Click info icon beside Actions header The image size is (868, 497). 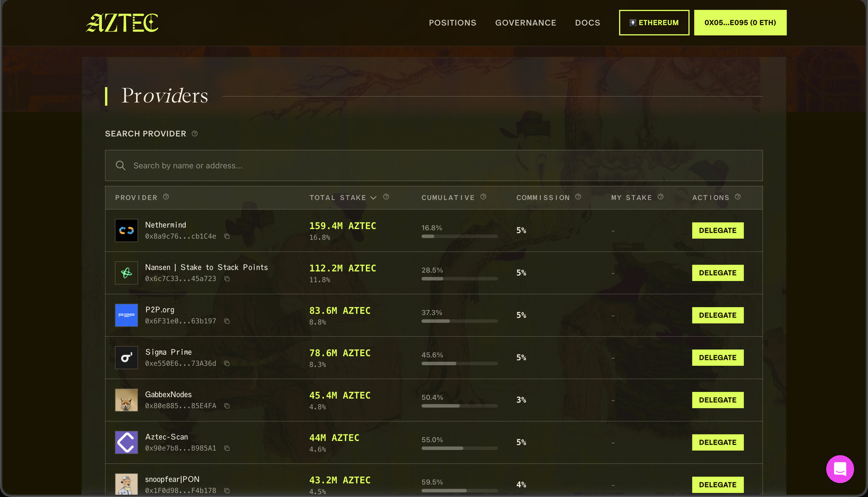[738, 197]
